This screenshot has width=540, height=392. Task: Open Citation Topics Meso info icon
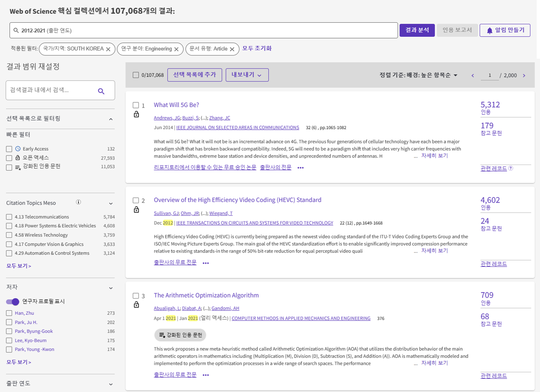coord(78,202)
